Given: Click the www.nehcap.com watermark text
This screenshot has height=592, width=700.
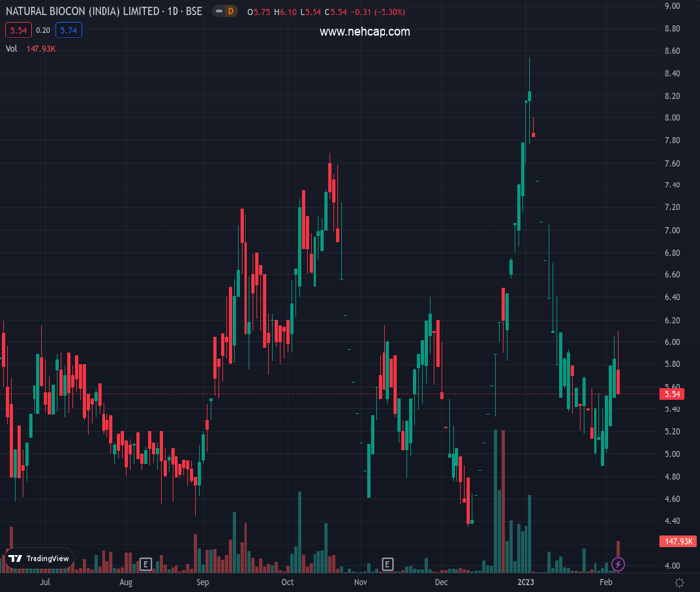Looking at the screenshot, I should point(365,32).
